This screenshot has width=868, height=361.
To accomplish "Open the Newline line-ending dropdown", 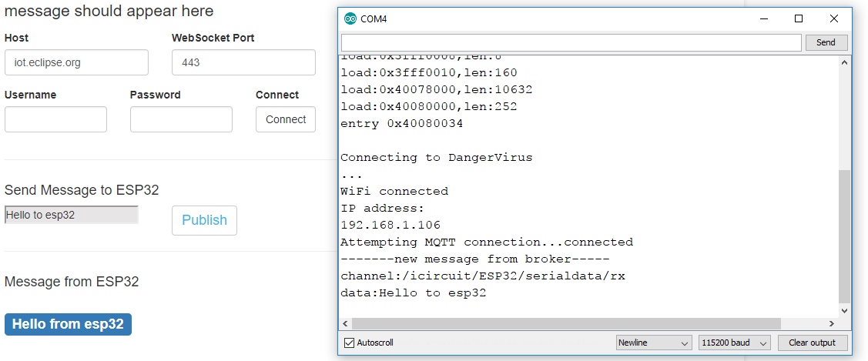I will point(654,343).
